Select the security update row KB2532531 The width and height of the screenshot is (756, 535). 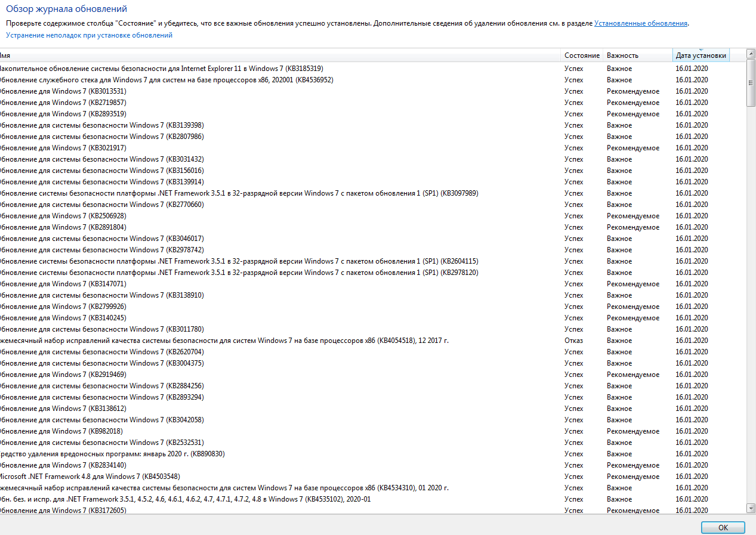pos(373,443)
